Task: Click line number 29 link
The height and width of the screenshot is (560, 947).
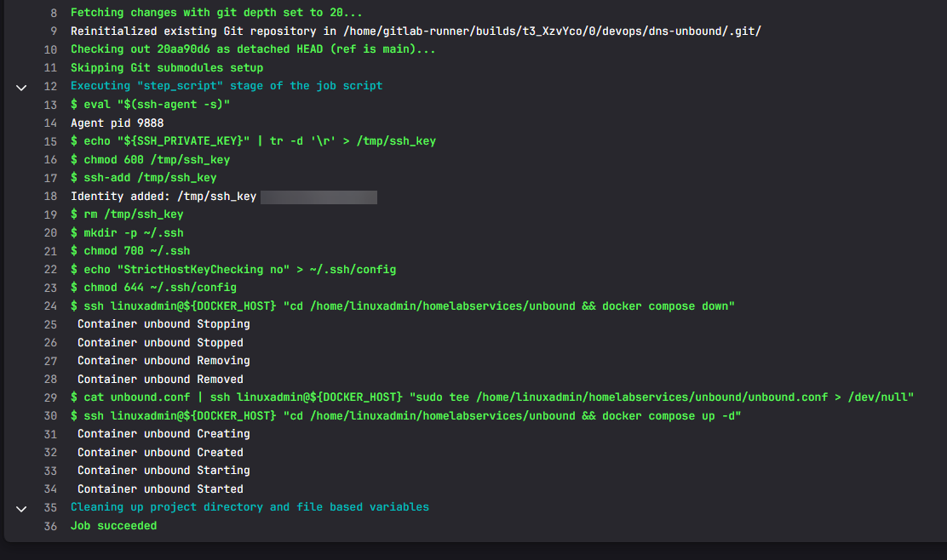Action: coord(50,397)
